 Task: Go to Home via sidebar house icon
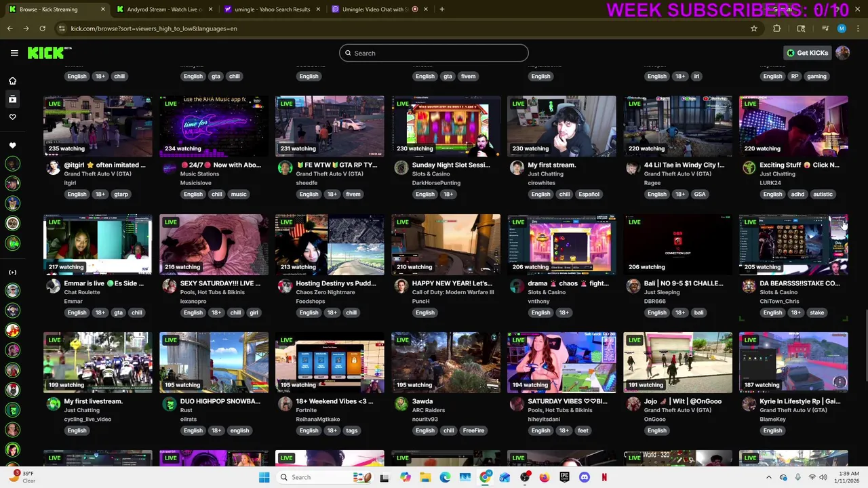12,81
